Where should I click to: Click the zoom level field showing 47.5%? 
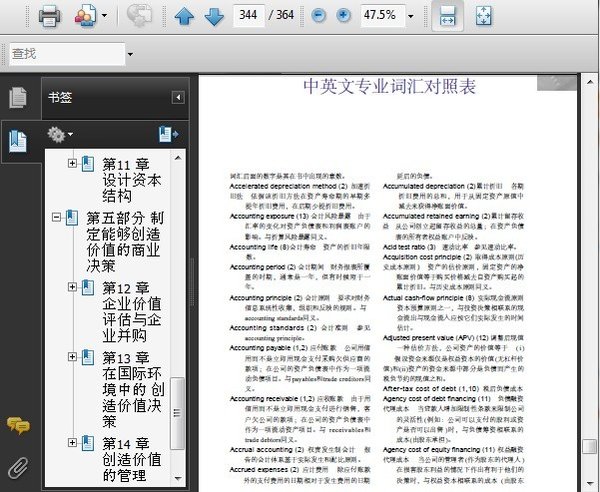click(x=382, y=15)
